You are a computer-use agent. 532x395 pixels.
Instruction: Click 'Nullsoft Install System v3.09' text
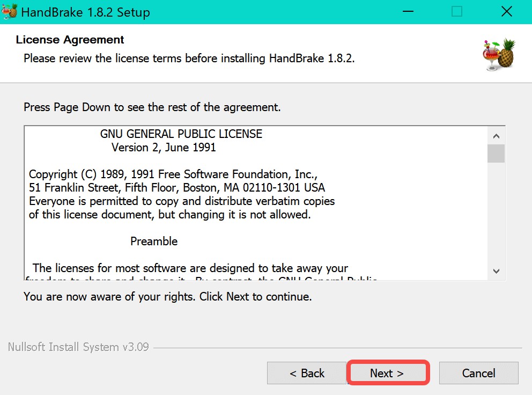click(78, 347)
